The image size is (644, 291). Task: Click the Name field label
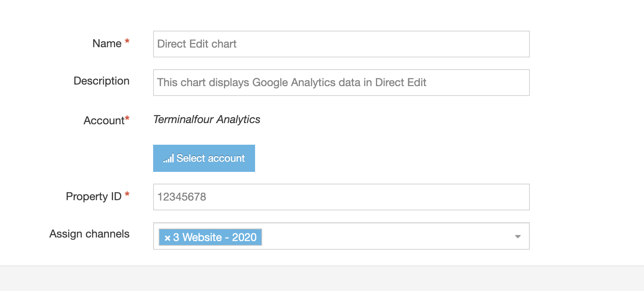click(x=107, y=44)
